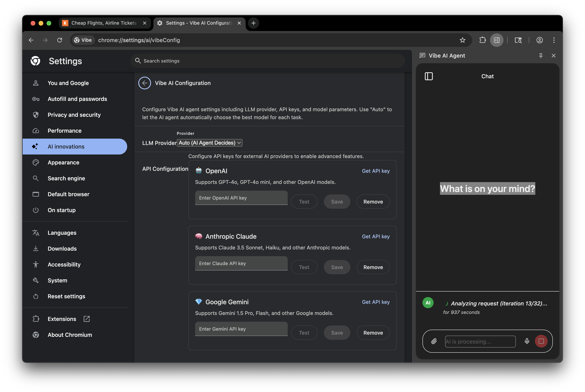
Task: Bookmark this page with the star icon
Action: (462, 40)
